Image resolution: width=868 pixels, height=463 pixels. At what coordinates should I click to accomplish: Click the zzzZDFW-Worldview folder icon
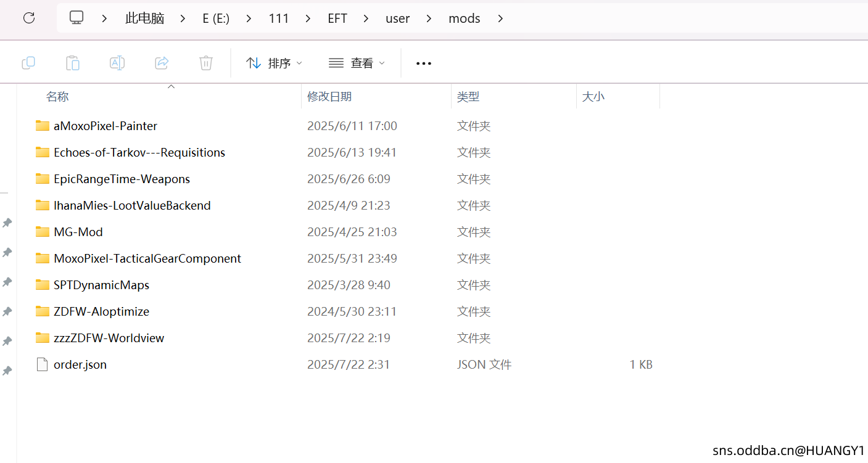coord(43,338)
